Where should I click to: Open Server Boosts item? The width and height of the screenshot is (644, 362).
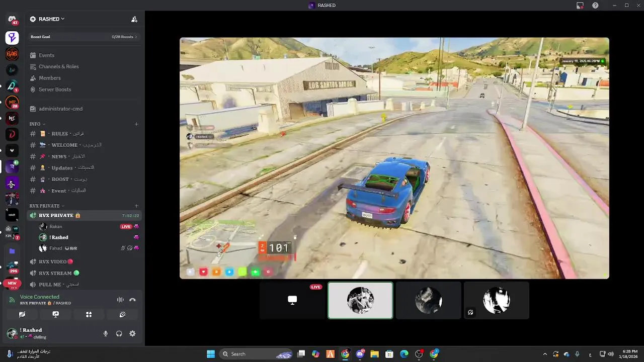(84, 89)
